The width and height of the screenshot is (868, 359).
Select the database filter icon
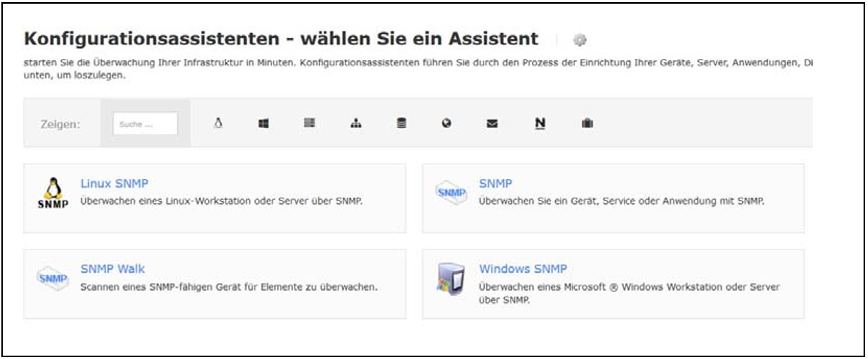[x=401, y=124]
